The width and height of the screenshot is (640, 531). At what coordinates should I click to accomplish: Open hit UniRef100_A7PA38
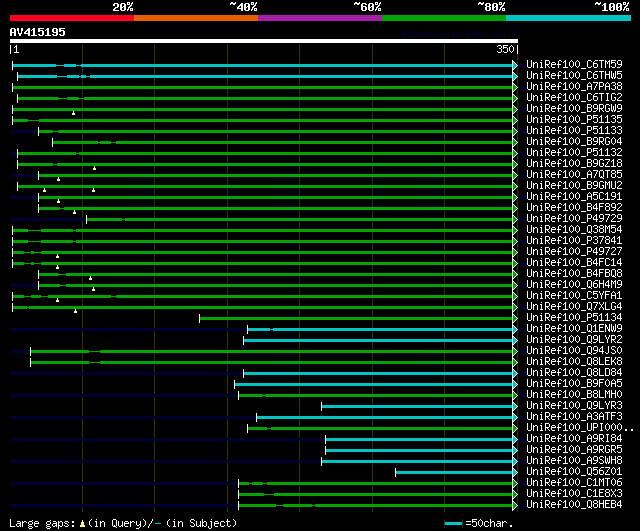(574, 87)
